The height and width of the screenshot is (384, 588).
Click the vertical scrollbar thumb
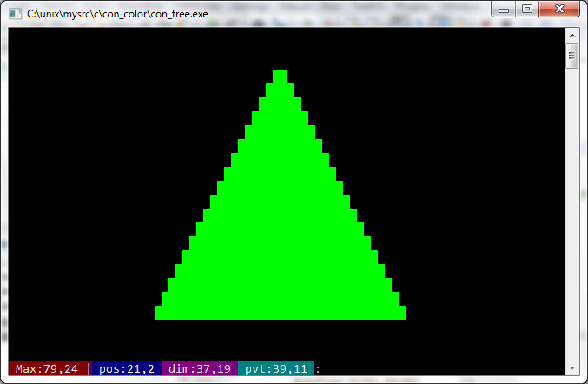(571, 56)
